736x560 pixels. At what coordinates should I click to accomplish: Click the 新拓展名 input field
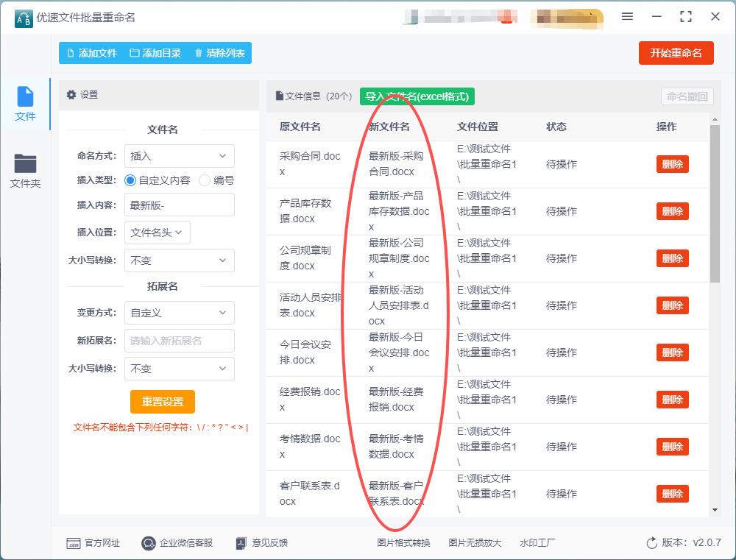pos(179,341)
